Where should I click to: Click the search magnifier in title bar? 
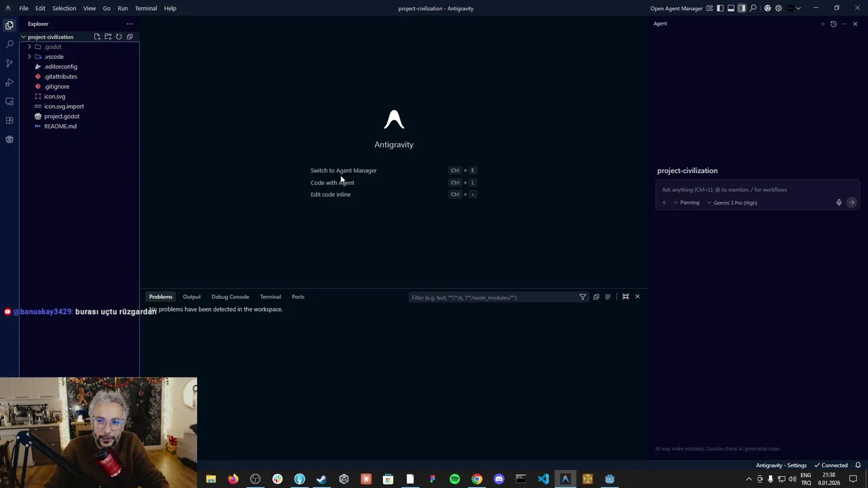coord(753,8)
